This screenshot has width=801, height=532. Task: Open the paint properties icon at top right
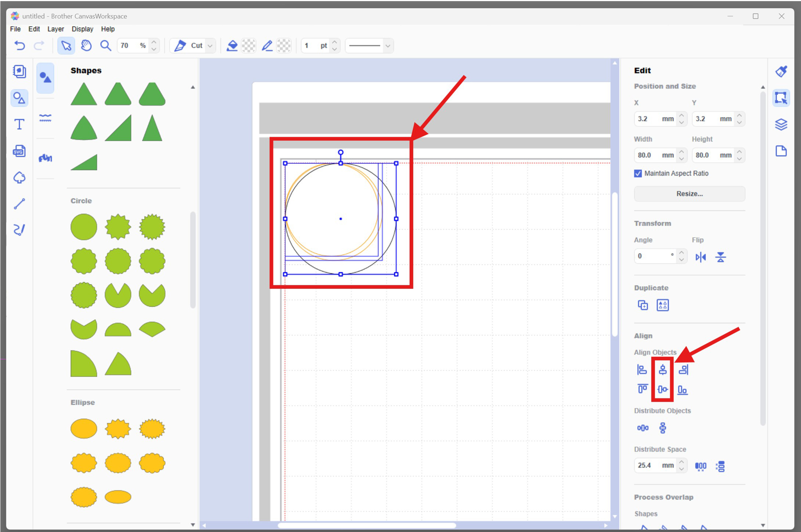click(781, 71)
